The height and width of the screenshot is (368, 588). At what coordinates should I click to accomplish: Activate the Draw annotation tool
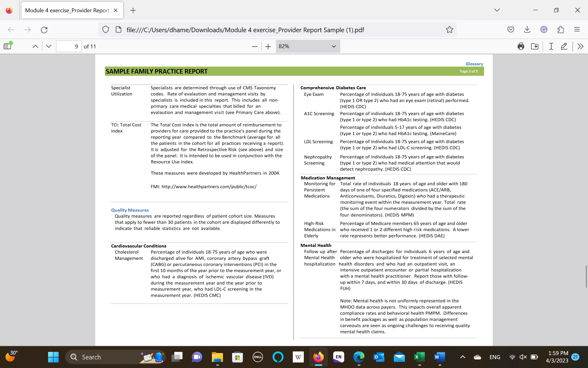564,46
